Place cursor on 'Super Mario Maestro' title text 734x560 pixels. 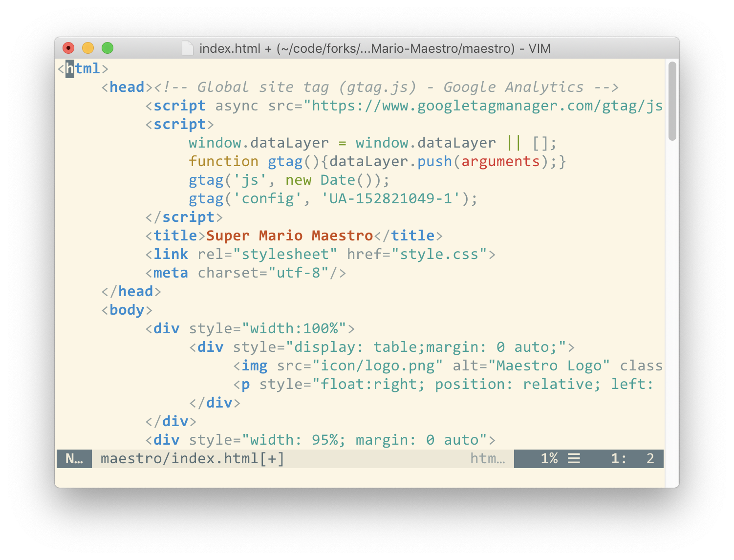[288, 235]
